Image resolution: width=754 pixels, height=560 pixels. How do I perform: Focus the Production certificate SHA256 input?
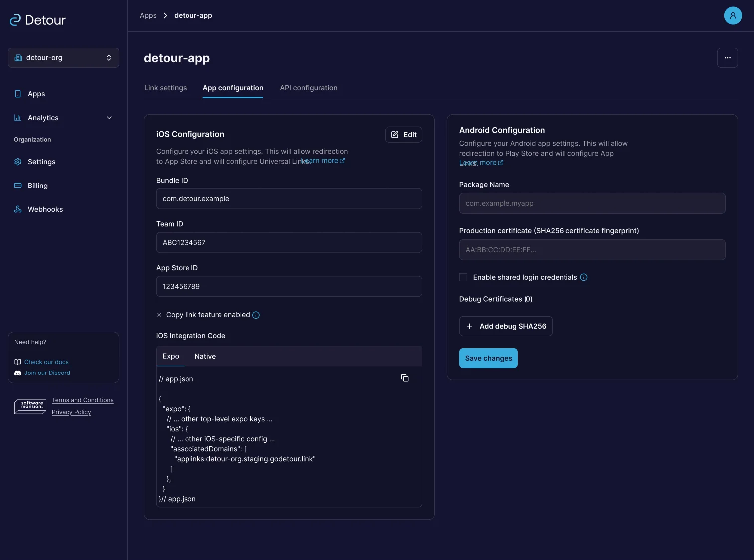coord(592,250)
